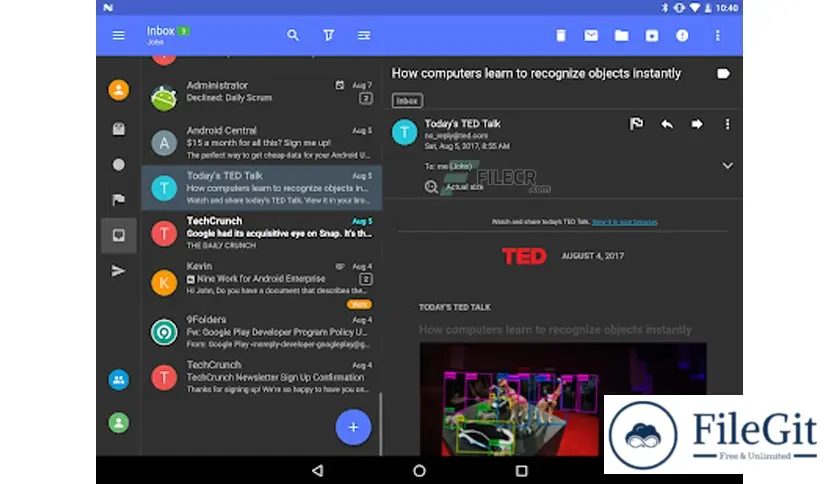Open the top toolbar overflow menu
This screenshot has height=484, width=836.
tap(718, 36)
